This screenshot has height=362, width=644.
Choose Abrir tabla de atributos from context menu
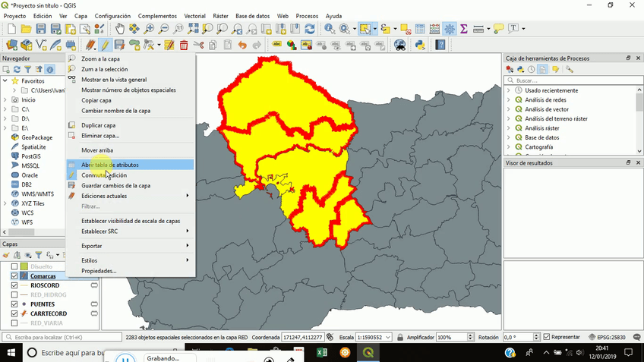[110, 165]
